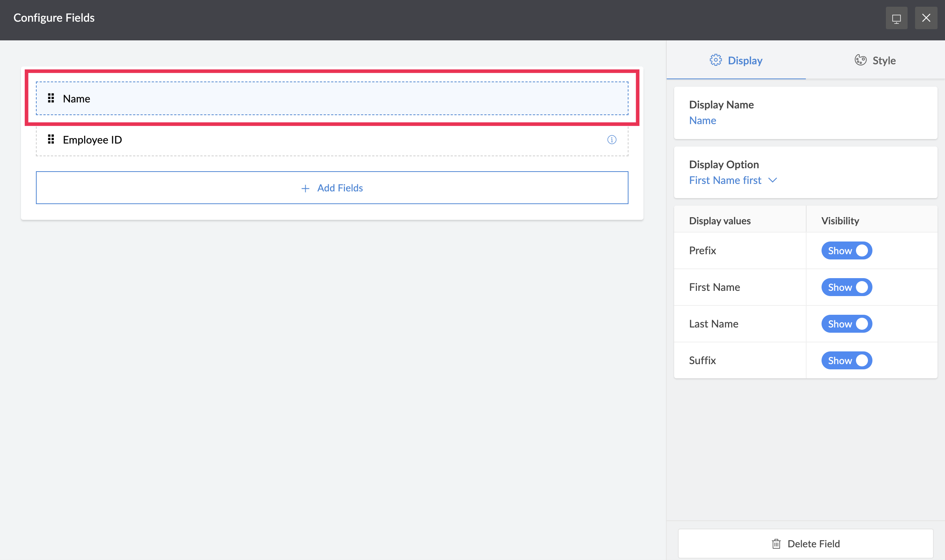Click the info icon on Employee ID row
The height and width of the screenshot is (560, 945).
tap(612, 139)
